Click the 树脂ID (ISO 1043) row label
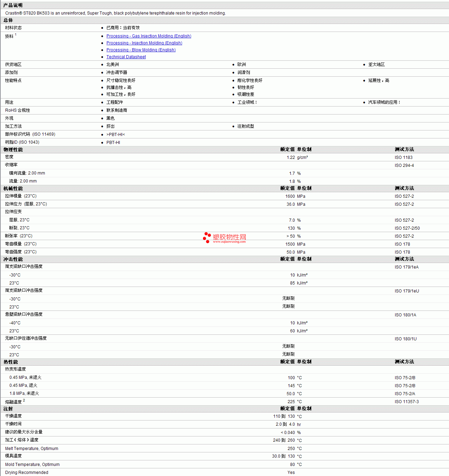449x476 pixels. (x=22, y=142)
